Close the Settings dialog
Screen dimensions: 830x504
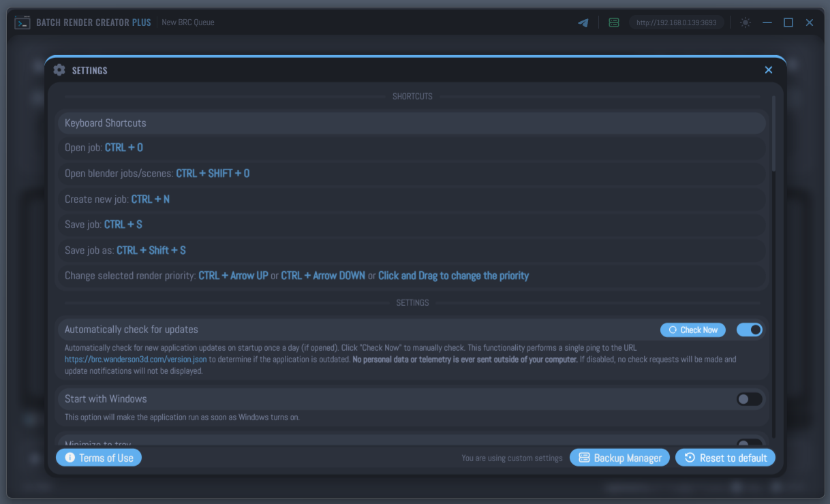click(769, 70)
